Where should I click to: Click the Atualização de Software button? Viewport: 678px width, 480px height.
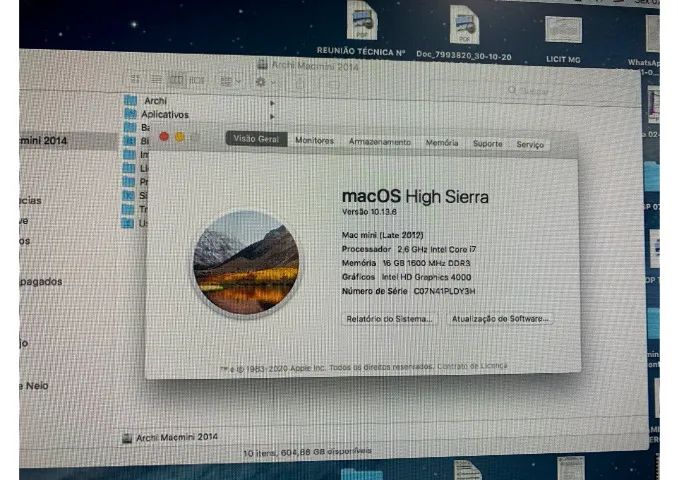coord(500,319)
